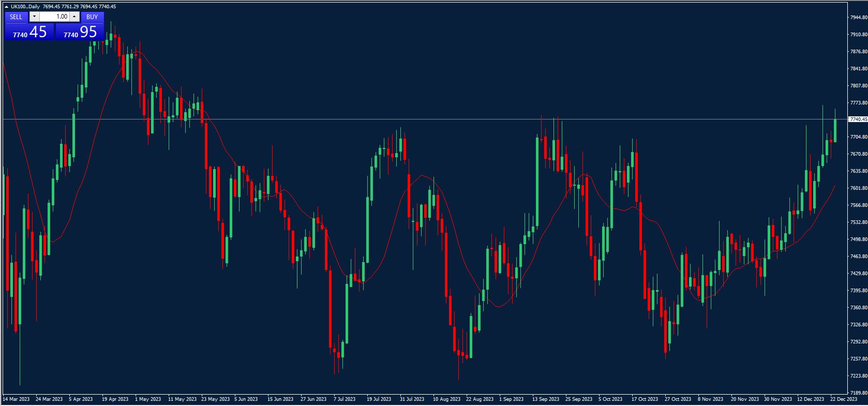Click the 7635.80 price scale label
This screenshot has height=406, width=868.
(x=859, y=171)
